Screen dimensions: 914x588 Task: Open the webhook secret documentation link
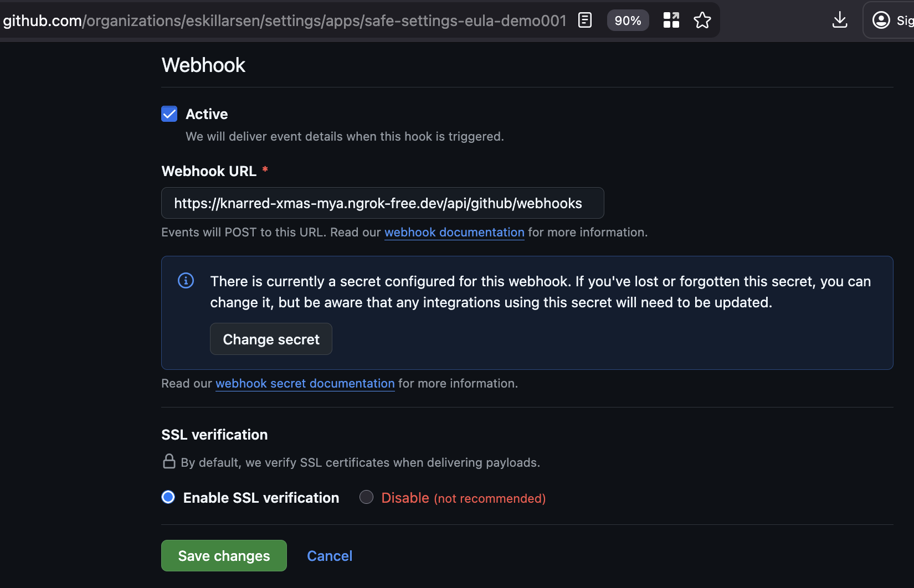click(x=305, y=383)
